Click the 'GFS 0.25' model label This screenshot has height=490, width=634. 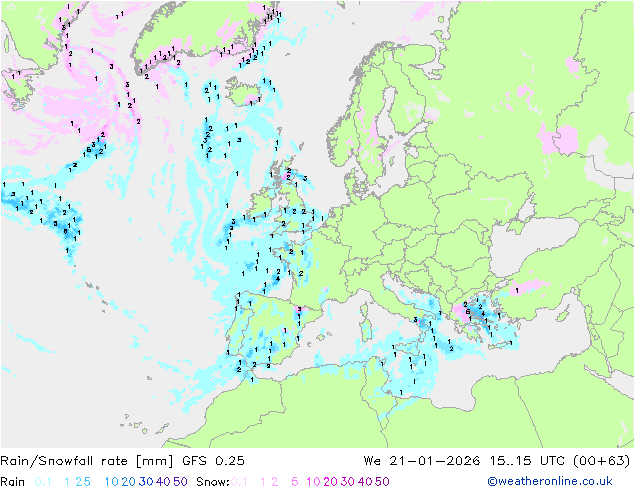click(213, 461)
